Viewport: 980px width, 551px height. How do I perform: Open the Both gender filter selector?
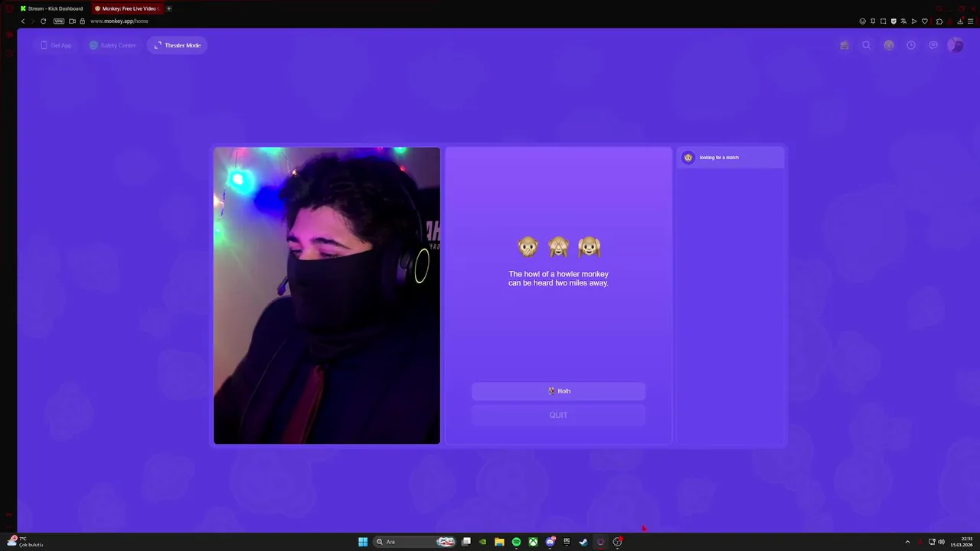click(x=559, y=391)
